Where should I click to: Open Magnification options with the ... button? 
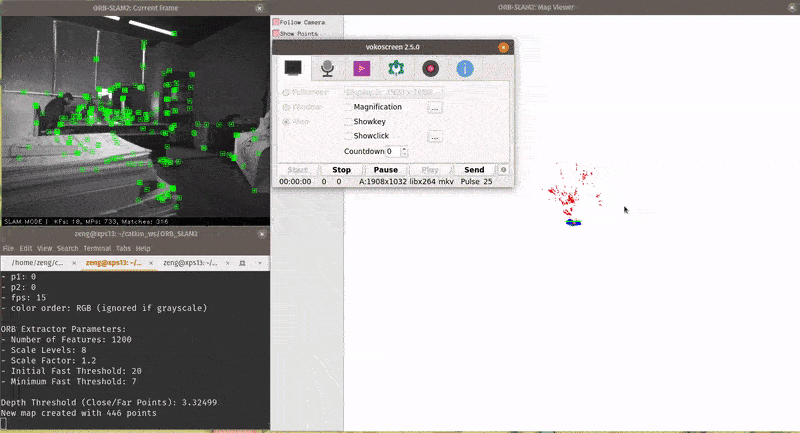435,108
